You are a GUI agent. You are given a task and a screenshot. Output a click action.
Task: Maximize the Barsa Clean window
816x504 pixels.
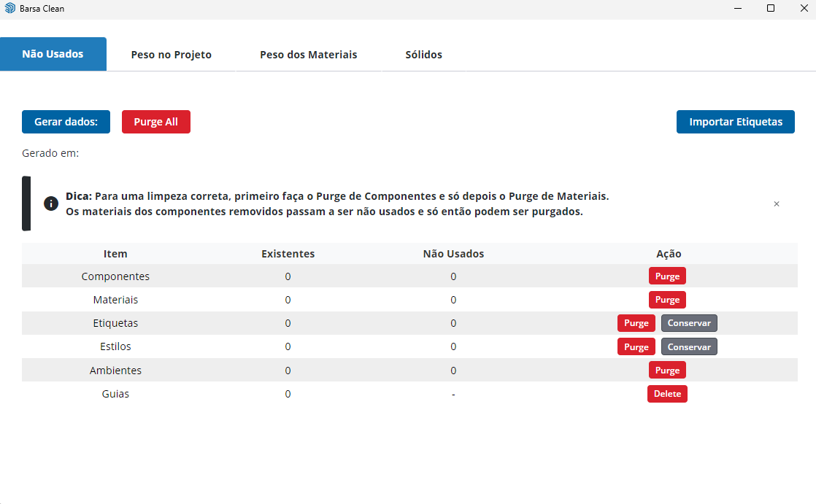(x=771, y=9)
